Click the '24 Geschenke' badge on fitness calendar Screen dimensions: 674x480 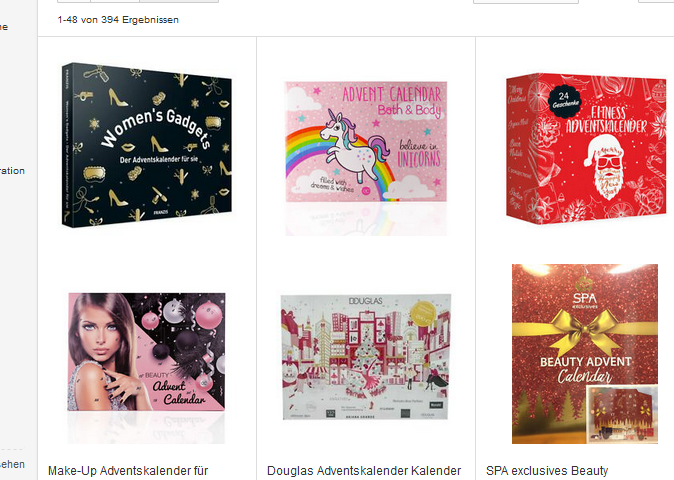(x=564, y=101)
